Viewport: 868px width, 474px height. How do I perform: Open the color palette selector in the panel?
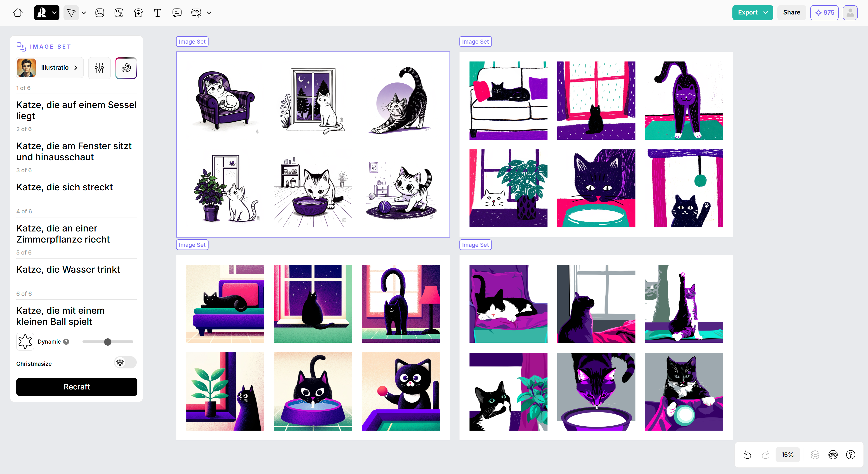click(x=126, y=68)
